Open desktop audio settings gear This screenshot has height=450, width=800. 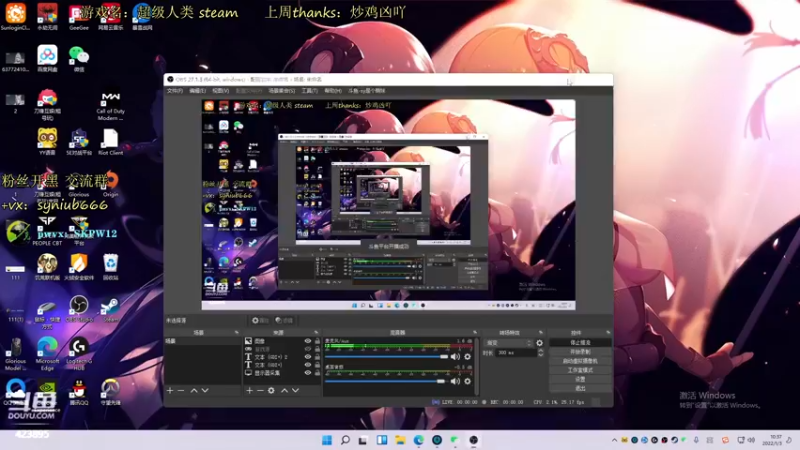[467, 381]
